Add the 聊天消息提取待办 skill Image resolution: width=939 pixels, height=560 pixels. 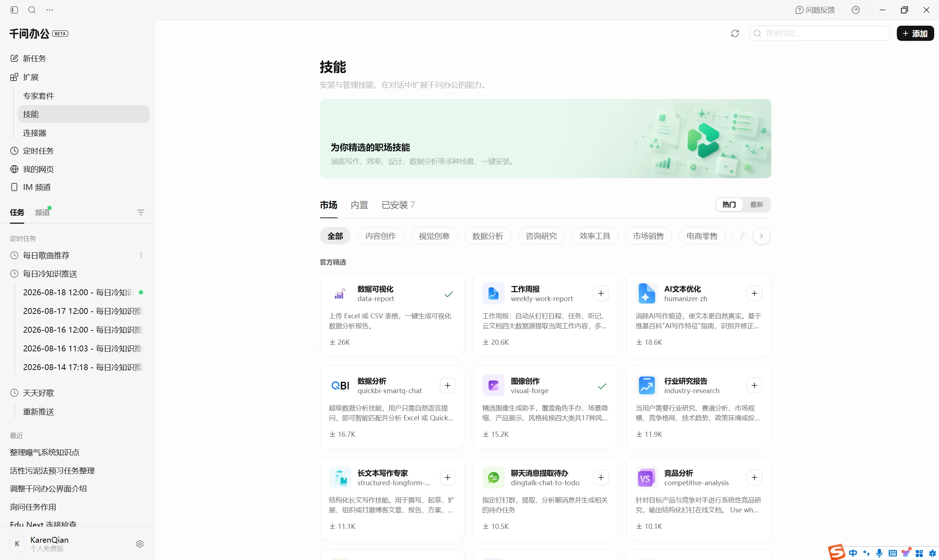coord(601,478)
